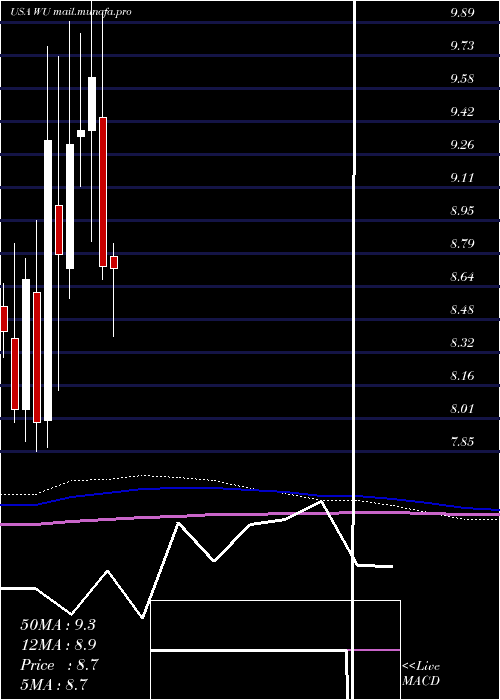Select the 9.26 price axis label
Viewport: 500px width, 700px height.
point(462,145)
